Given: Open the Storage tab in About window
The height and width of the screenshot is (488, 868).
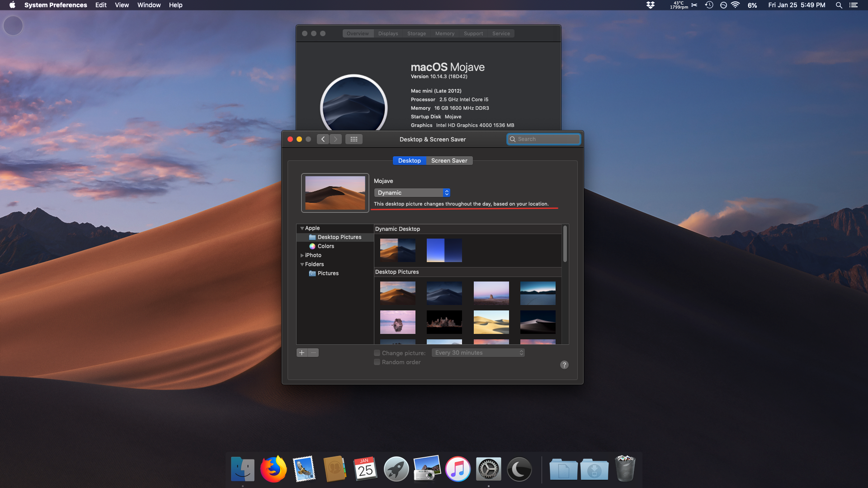Looking at the screenshot, I should (x=416, y=33).
